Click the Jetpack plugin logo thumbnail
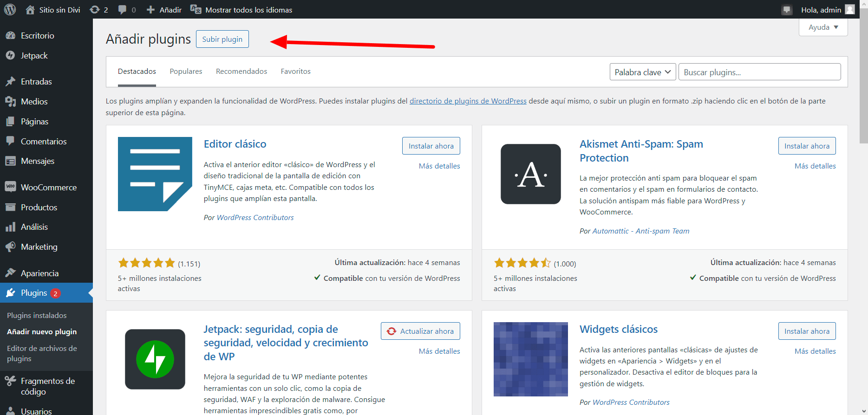This screenshot has width=868, height=415. [155, 359]
